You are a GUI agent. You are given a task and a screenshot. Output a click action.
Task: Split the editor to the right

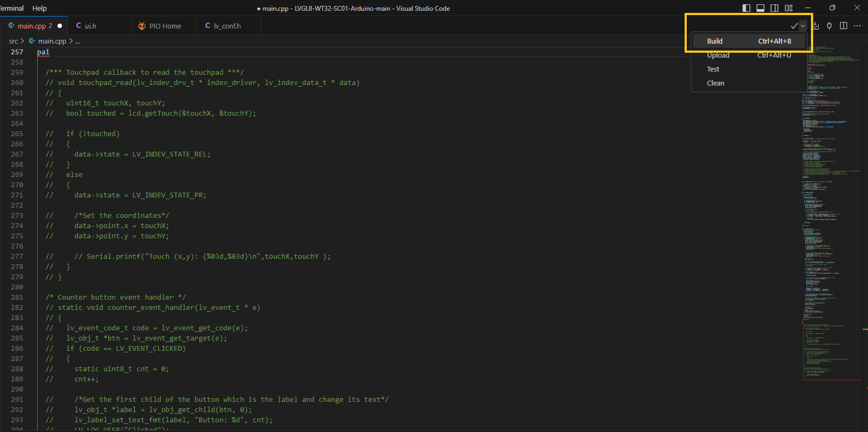pos(843,26)
